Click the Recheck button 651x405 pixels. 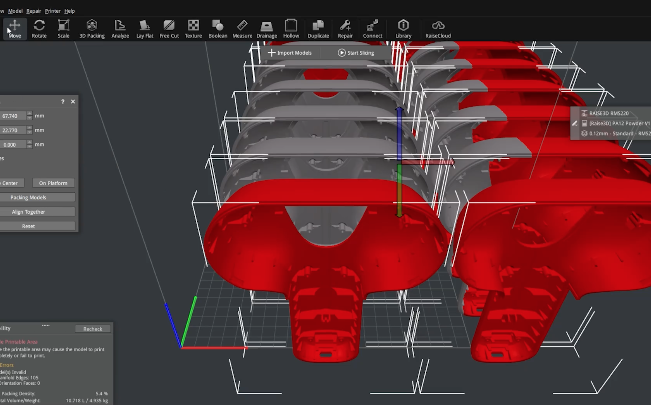(93, 328)
